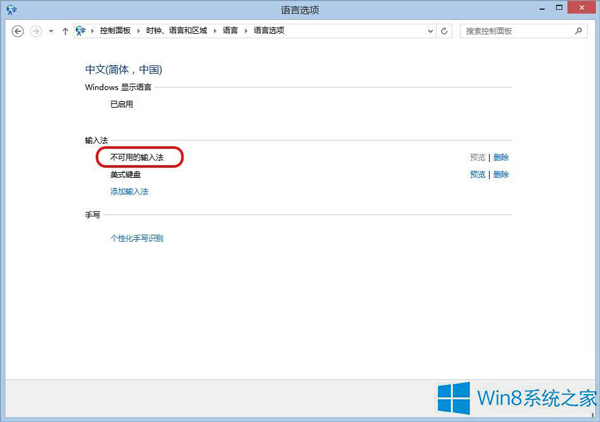The width and height of the screenshot is (600, 422).
Task: Click the 中文(简体，中国) heading
Action: (x=124, y=70)
